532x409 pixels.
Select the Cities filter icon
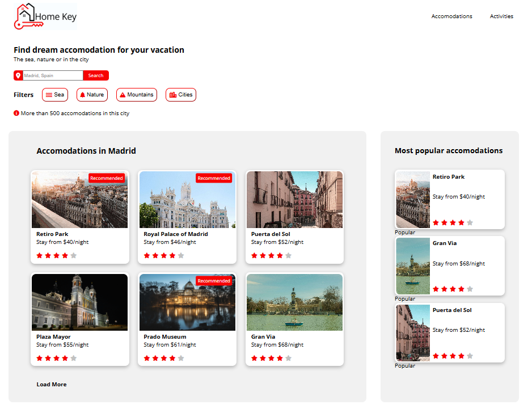tap(172, 95)
